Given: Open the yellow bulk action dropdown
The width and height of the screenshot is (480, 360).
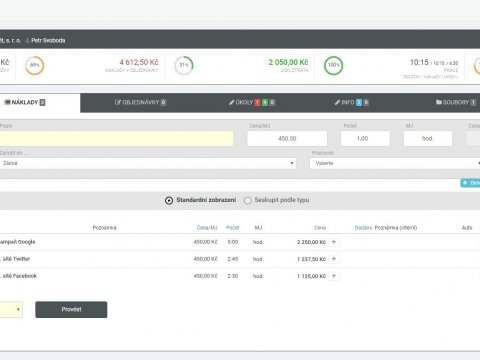Looking at the screenshot, I should click(x=11, y=309).
